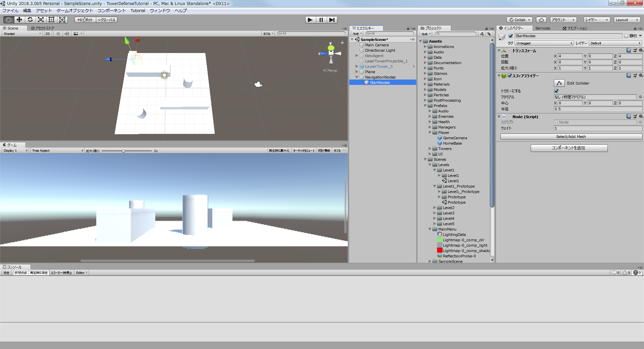
Task: Open Node script gear menu
Action: click(641, 116)
